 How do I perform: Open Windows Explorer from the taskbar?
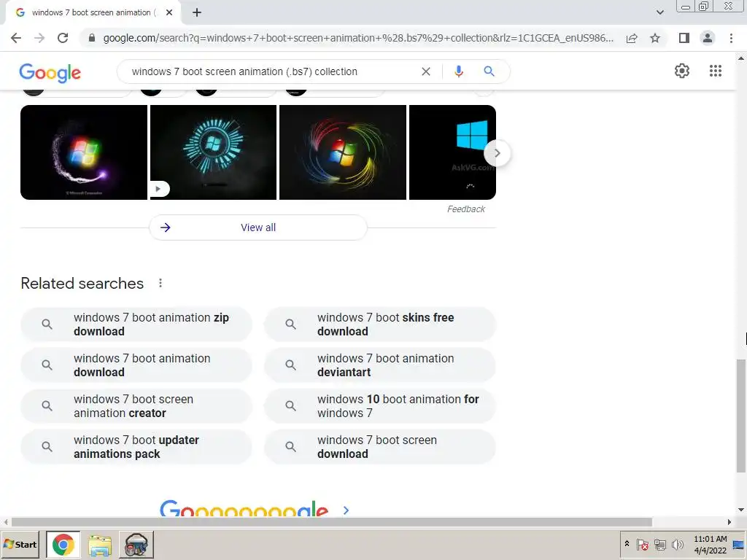[x=99, y=545]
